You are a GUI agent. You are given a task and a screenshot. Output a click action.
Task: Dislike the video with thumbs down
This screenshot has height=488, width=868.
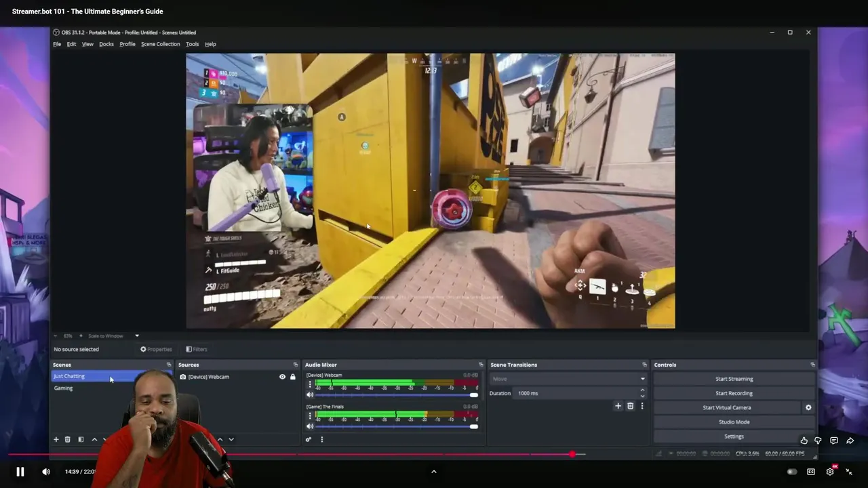818,441
